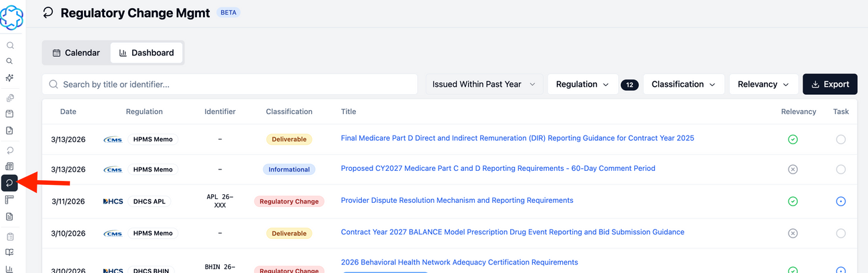Click the Relevancy column header
This screenshot has width=868, height=273.
(799, 111)
